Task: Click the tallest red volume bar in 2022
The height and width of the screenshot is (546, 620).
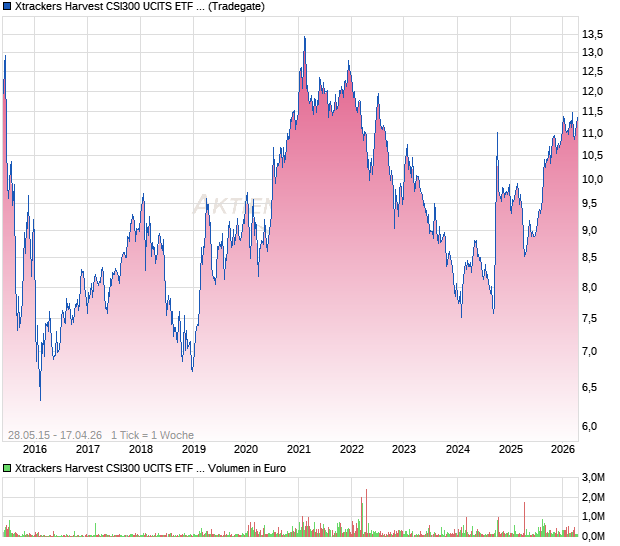Action: [367, 513]
